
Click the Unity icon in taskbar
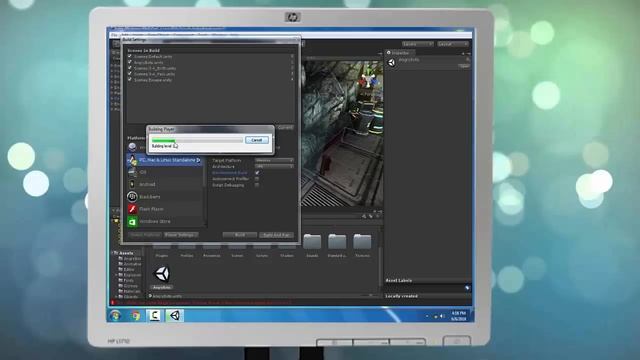175,316
